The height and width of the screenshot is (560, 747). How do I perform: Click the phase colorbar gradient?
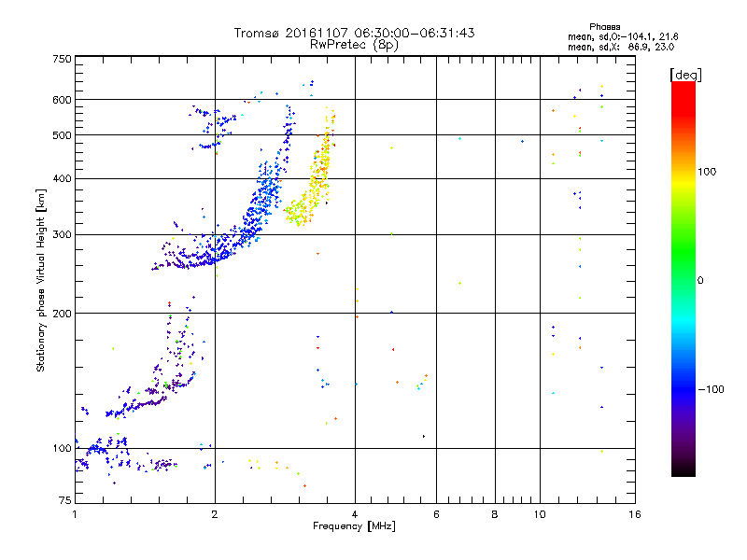[x=684, y=278]
